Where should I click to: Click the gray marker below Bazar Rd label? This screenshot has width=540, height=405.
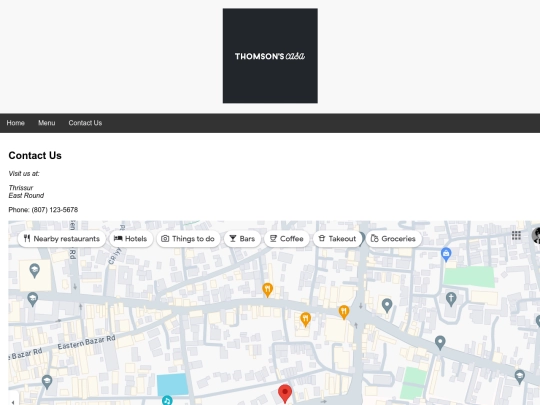click(47, 381)
